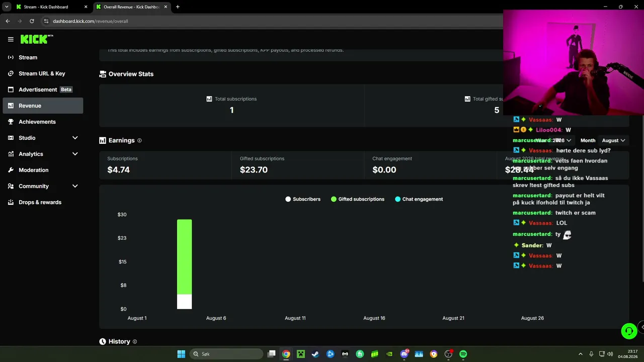The image size is (644, 362).
Task: Open Steam from the taskbar
Action: tap(315, 354)
